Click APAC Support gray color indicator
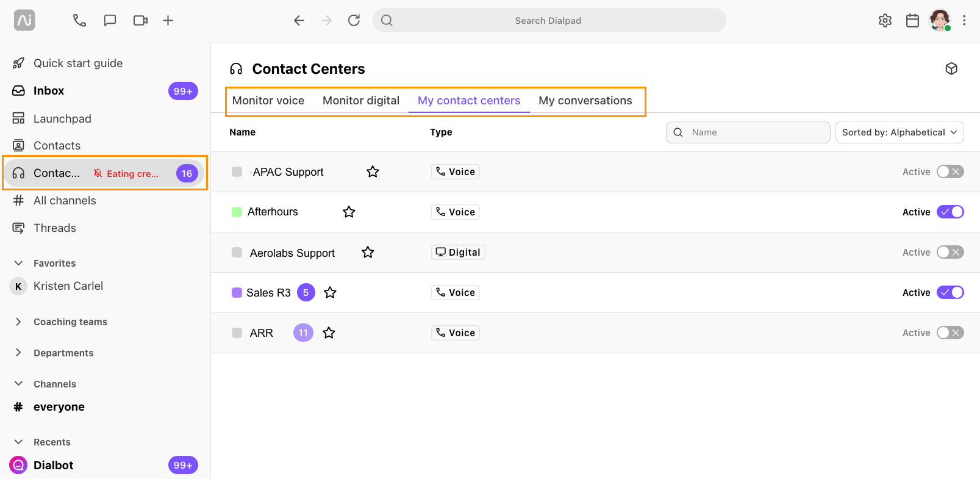This screenshot has height=479, width=980. tap(237, 172)
